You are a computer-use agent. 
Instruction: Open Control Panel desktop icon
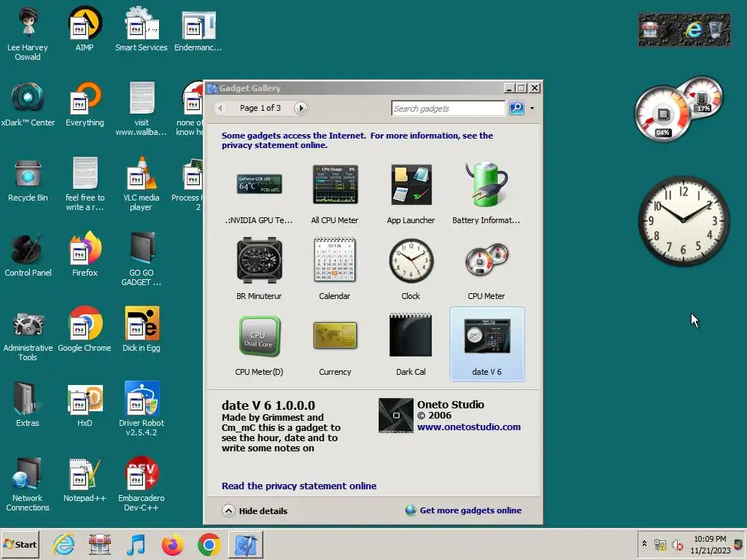[28, 254]
